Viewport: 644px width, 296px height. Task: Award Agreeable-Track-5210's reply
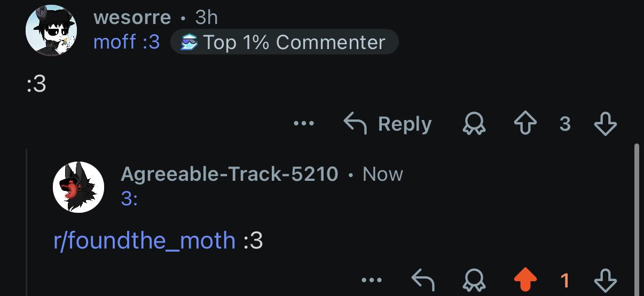coord(474,279)
